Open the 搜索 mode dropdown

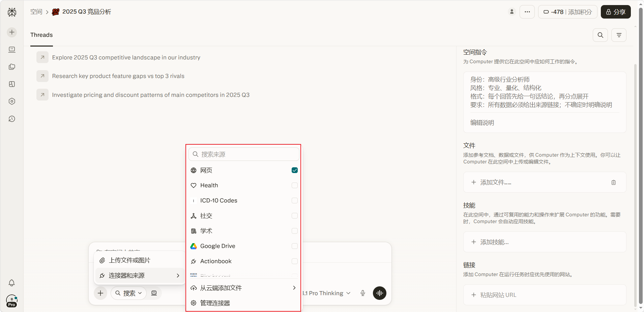coord(128,293)
